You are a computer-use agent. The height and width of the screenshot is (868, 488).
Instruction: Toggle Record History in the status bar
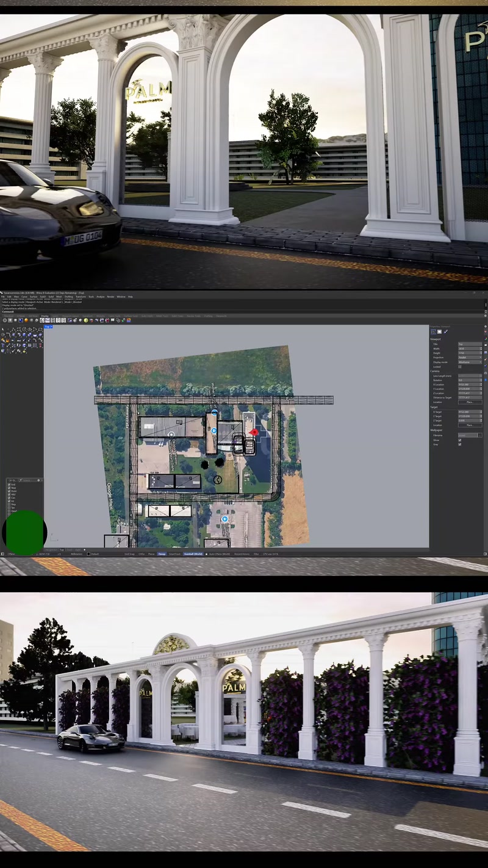click(242, 554)
